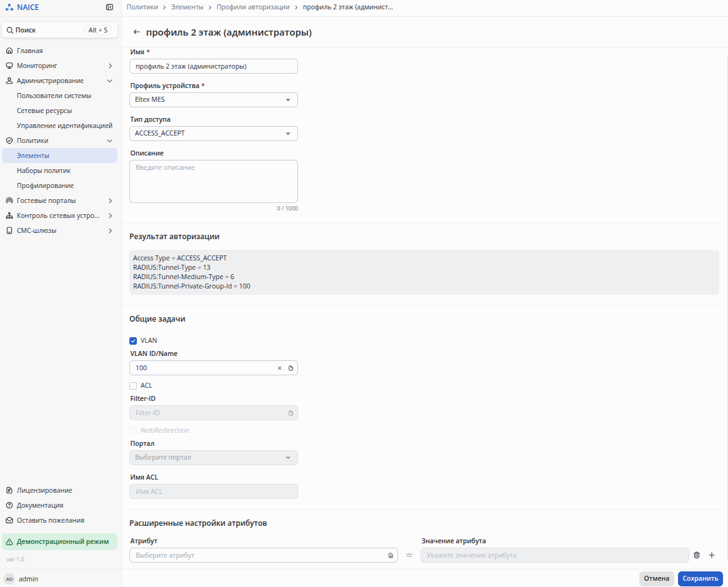Click the Отмена button
The image size is (728, 587).
click(x=656, y=579)
